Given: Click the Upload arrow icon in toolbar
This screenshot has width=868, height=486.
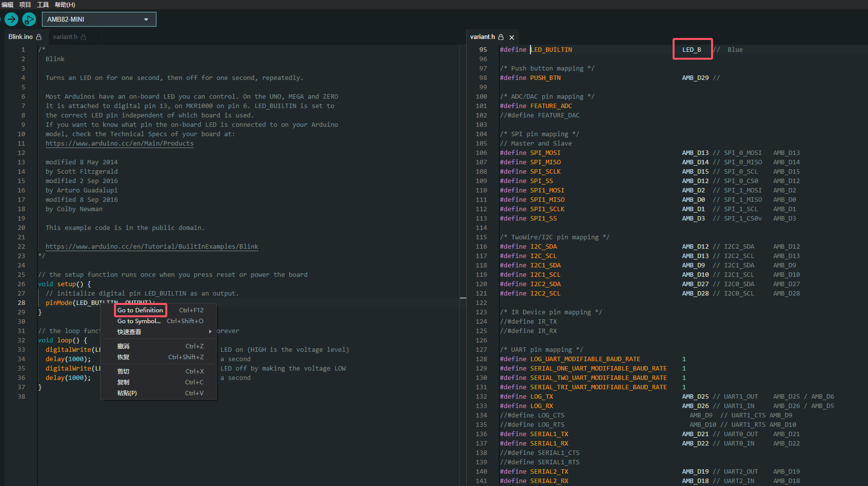Looking at the screenshot, I should [x=11, y=19].
